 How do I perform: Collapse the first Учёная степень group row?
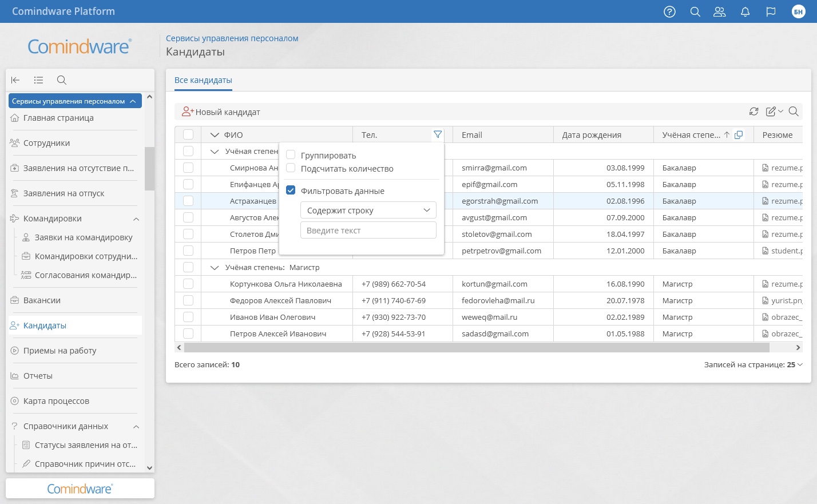point(215,152)
